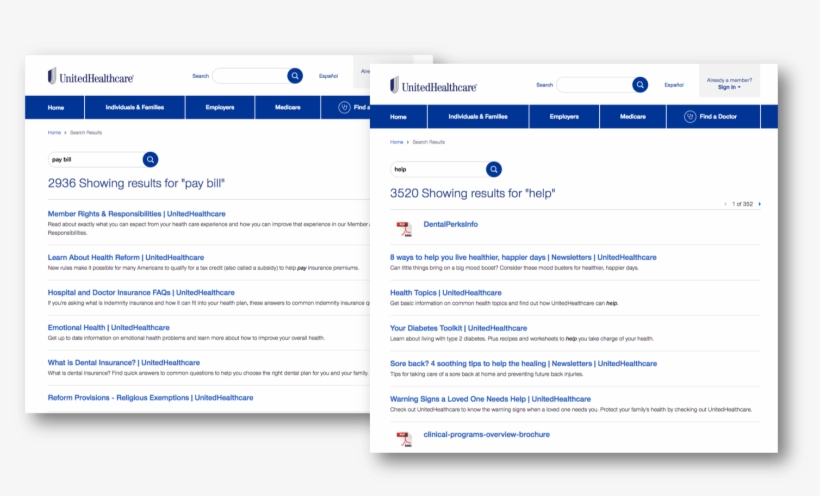Open Emotional Health result link

(x=109, y=328)
